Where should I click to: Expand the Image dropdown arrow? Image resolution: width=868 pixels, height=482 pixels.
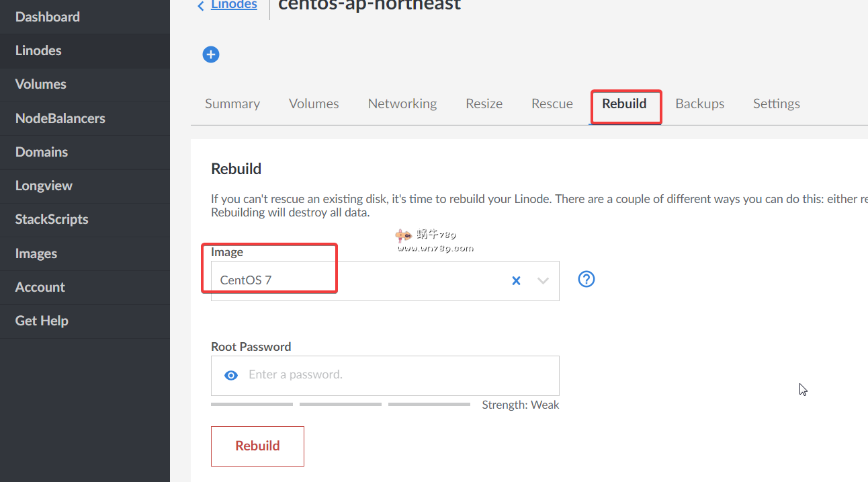[x=543, y=281]
